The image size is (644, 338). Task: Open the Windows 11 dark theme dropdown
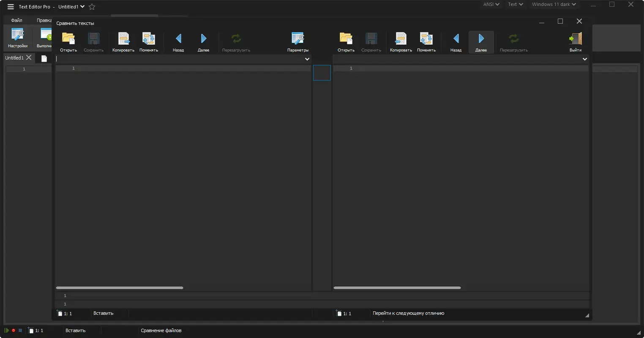coord(554,4)
